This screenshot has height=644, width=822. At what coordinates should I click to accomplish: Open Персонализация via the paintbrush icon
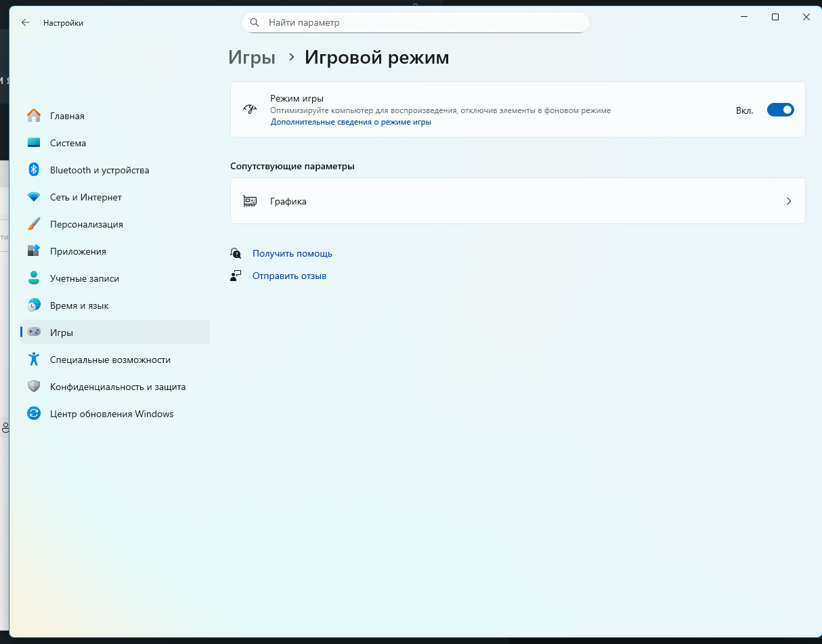[34, 224]
